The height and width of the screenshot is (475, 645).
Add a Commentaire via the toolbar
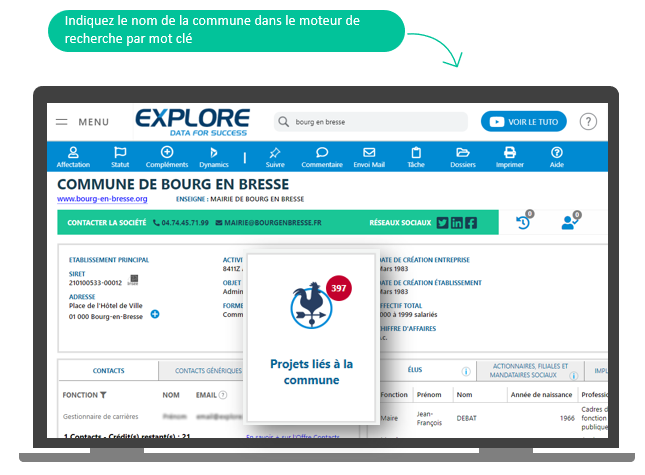322,157
